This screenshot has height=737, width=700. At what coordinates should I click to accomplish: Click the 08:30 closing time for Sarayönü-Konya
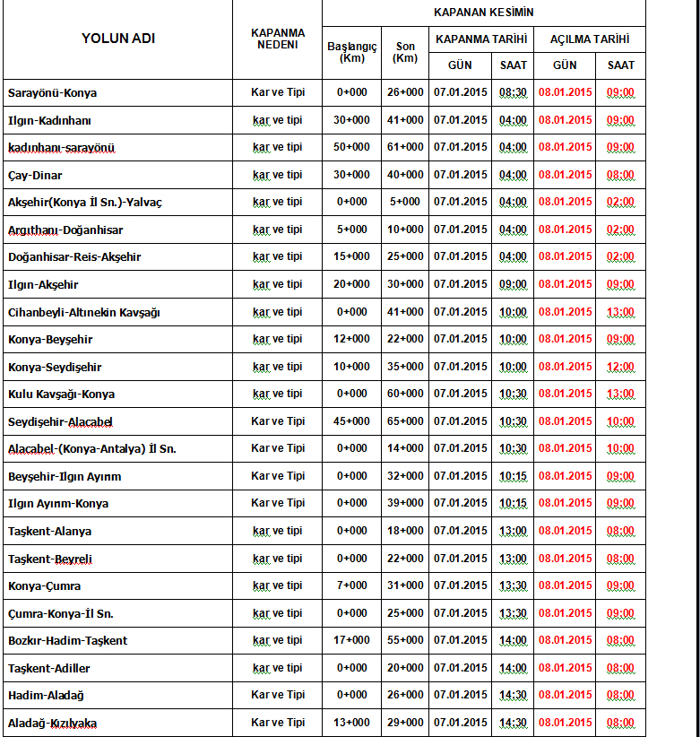pyautogui.click(x=513, y=92)
